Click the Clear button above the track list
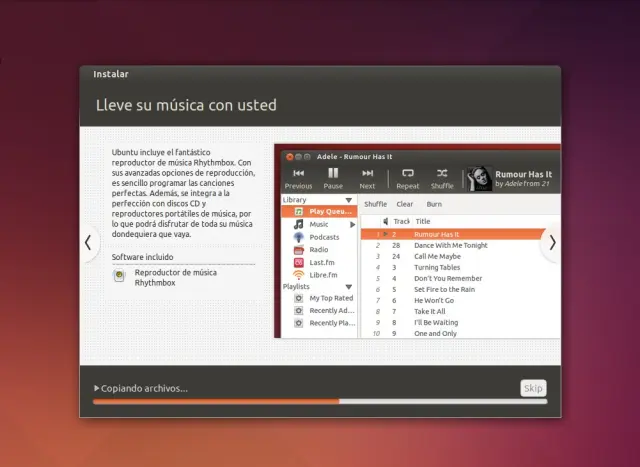 tap(405, 204)
